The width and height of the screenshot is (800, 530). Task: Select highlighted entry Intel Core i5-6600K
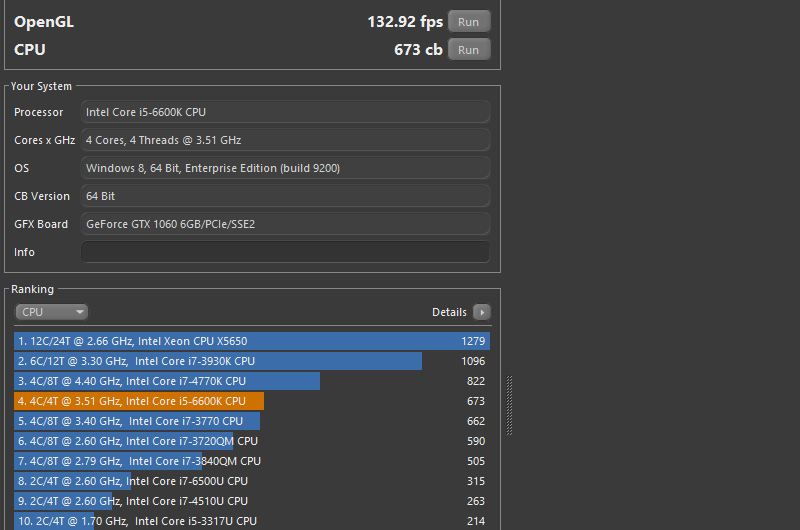click(x=252, y=401)
